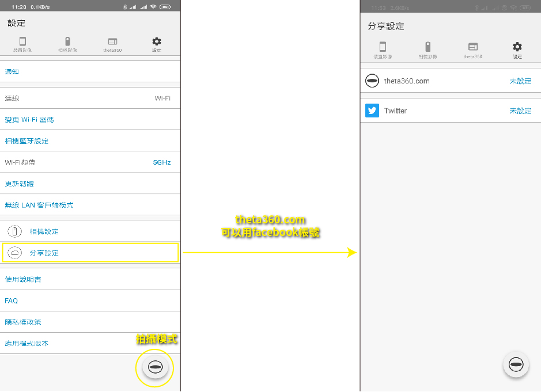Open the FAQ entry
The image size is (541, 392).
click(12, 300)
